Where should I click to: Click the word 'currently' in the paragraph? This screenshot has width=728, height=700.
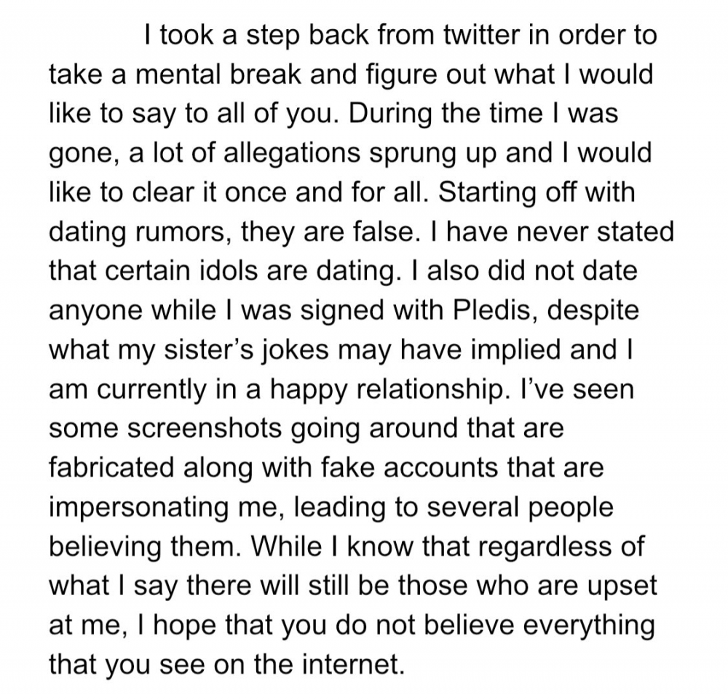pos(152,389)
